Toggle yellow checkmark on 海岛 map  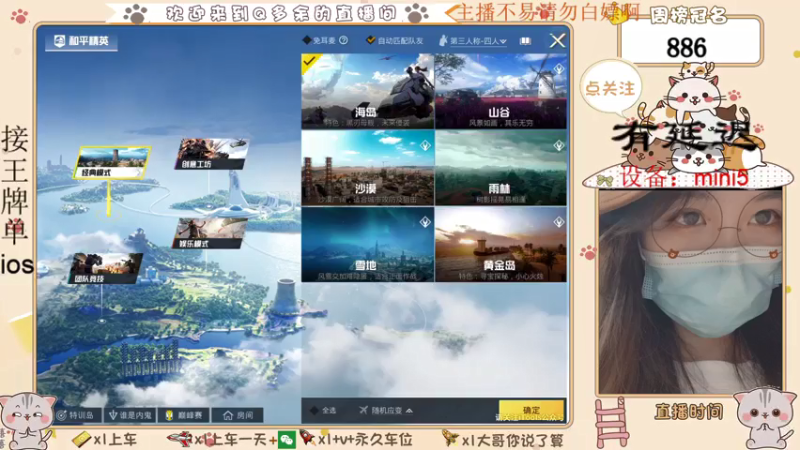click(309, 62)
